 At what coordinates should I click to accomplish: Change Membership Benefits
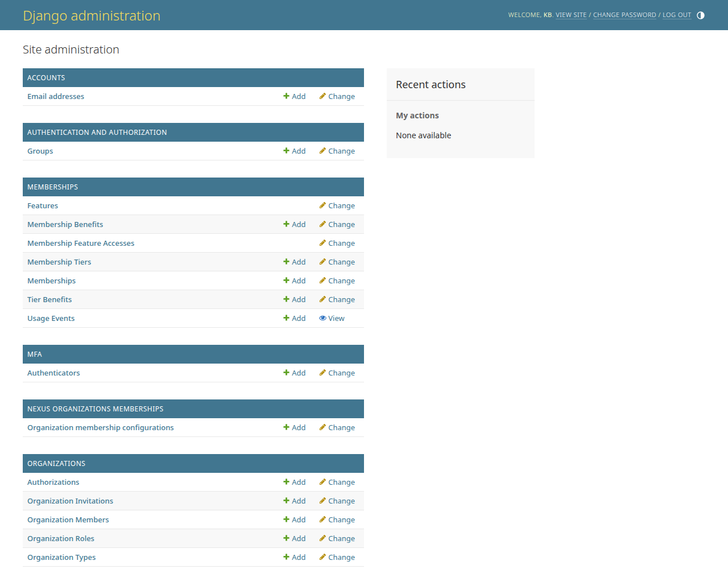pos(337,224)
